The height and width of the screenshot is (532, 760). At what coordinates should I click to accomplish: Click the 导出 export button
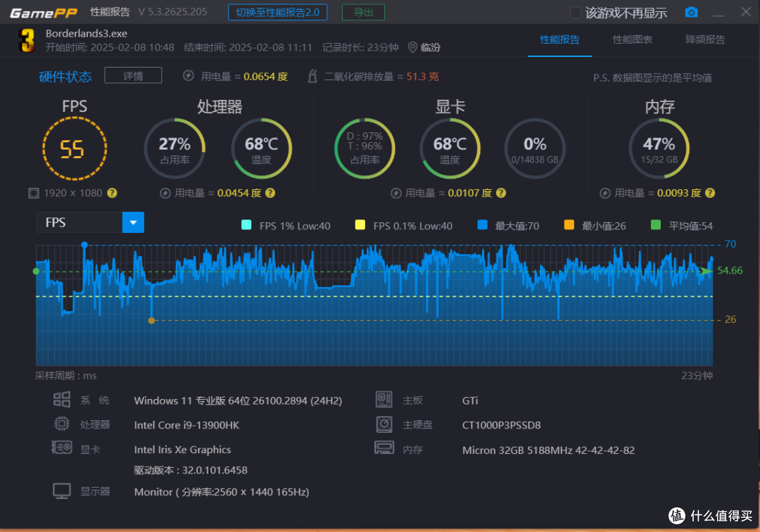(x=363, y=12)
